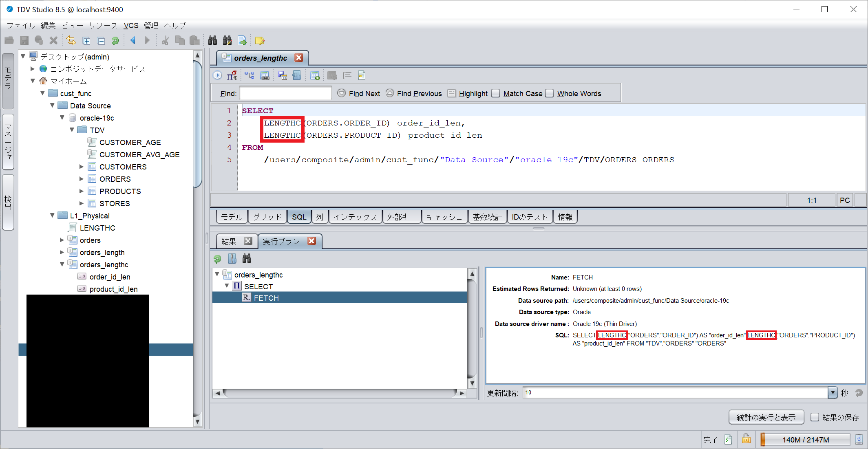Click the green refresh icon in main toolbar

[115, 40]
